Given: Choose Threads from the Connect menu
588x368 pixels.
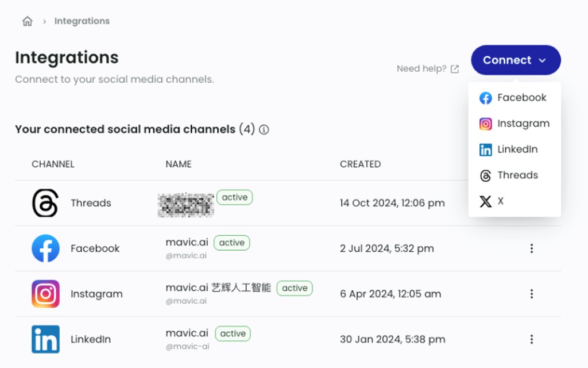Looking at the screenshot, I should click(514, 175).
